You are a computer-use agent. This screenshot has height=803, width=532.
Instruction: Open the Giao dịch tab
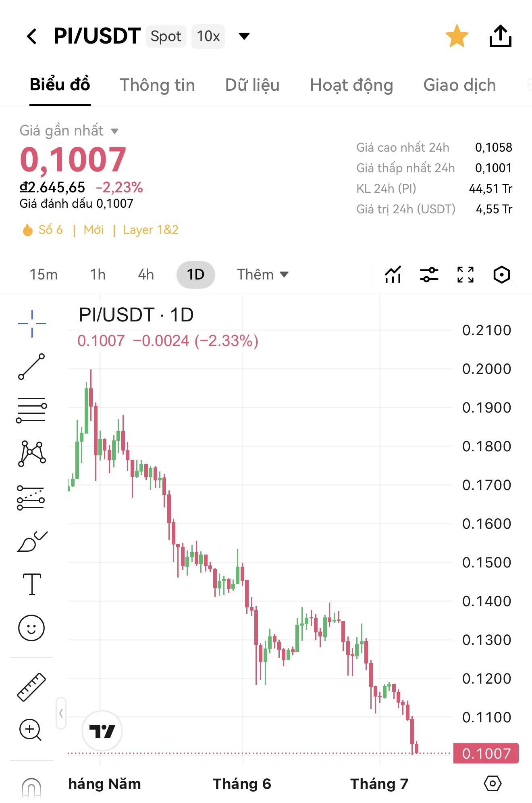tap(459, 85)
